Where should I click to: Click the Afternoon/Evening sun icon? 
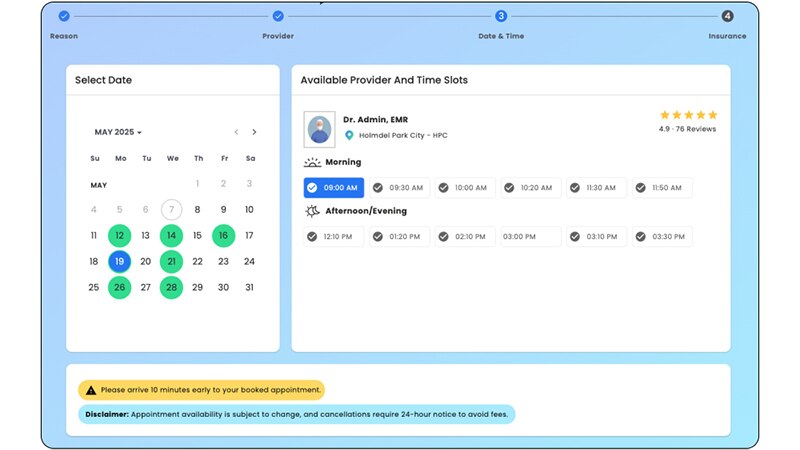click(312, 211)
